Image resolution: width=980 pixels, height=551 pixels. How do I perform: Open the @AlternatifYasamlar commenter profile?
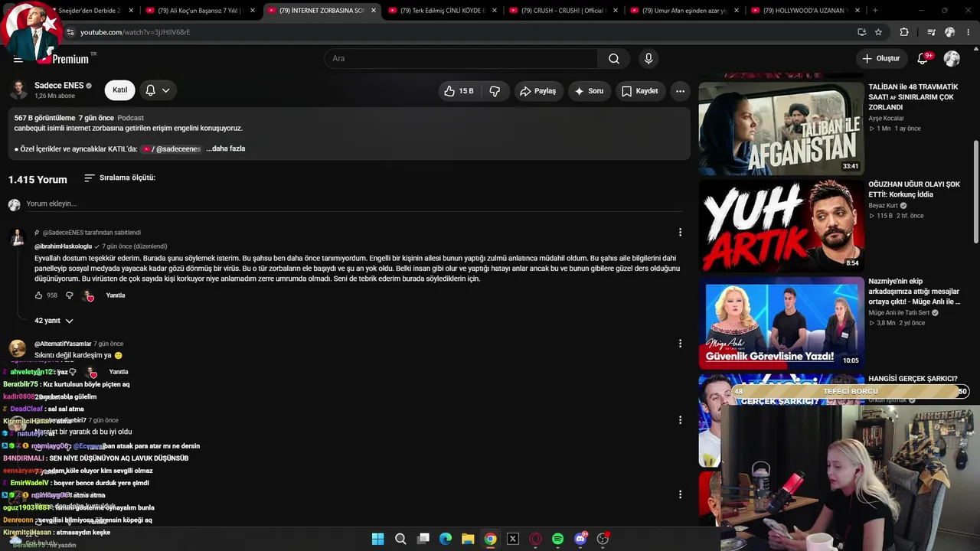coord(63,344)
